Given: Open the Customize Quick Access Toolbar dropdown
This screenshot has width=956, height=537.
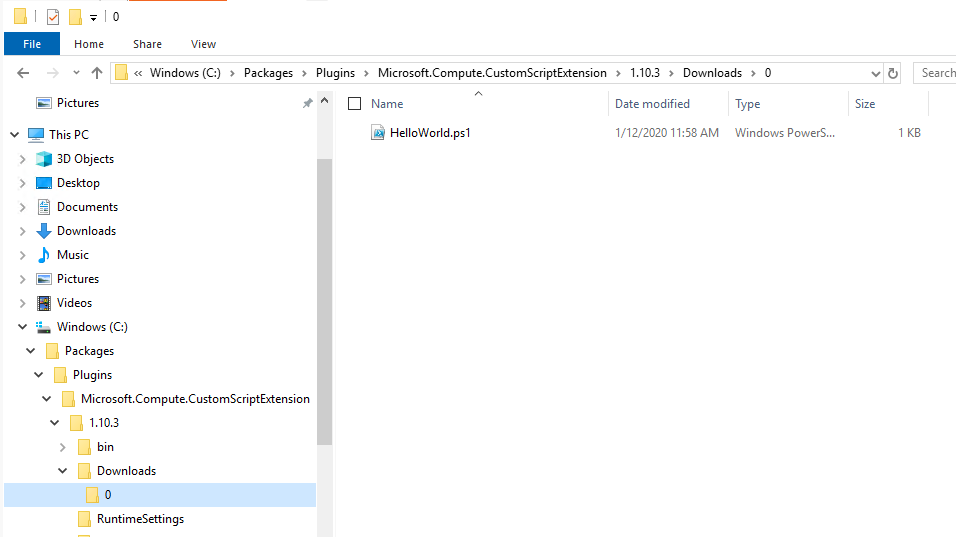Looking at the screenshot, I should (93, 18).
